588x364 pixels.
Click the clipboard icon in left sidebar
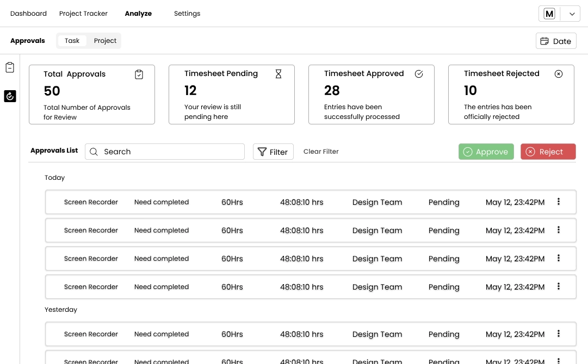[x=10, y=68]
